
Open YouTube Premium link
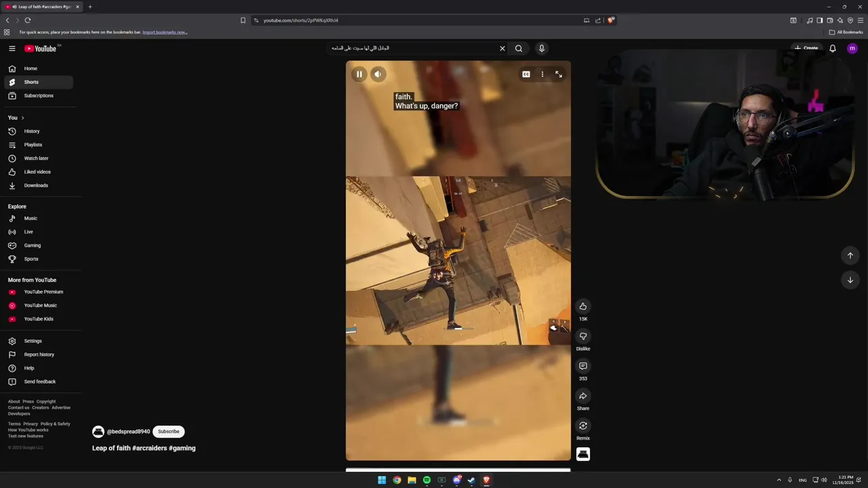39,291
